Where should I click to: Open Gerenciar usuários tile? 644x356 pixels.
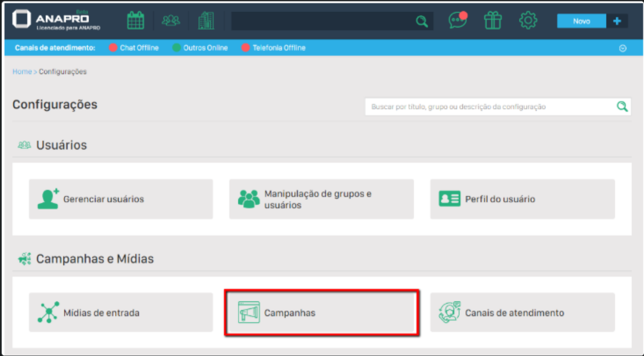coord(121,199)
